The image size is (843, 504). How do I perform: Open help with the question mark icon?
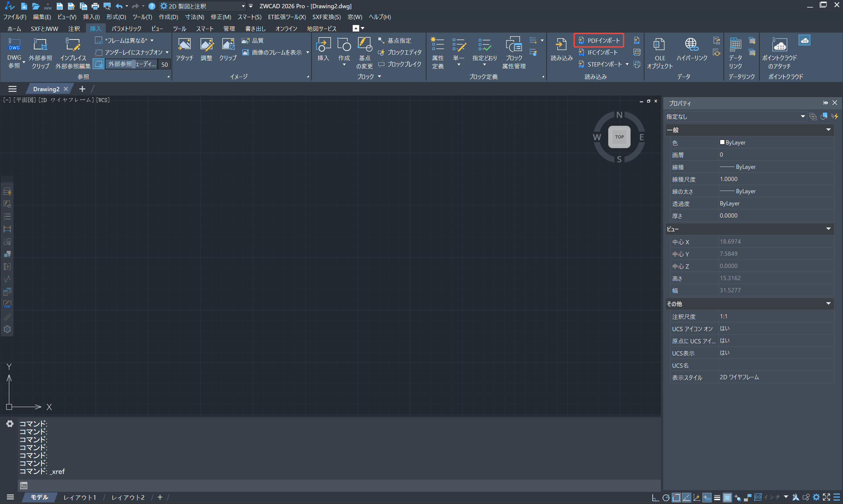(152, 6)
